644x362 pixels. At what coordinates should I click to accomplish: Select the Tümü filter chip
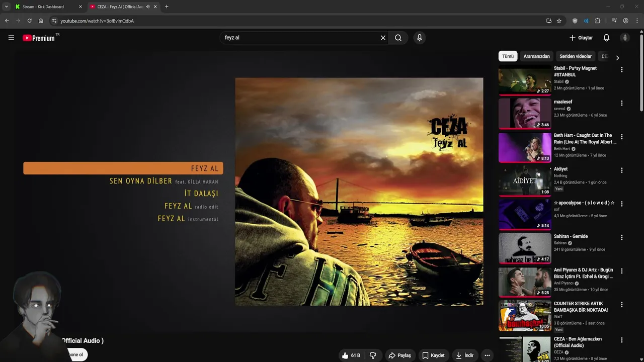(x=508, y=56)
